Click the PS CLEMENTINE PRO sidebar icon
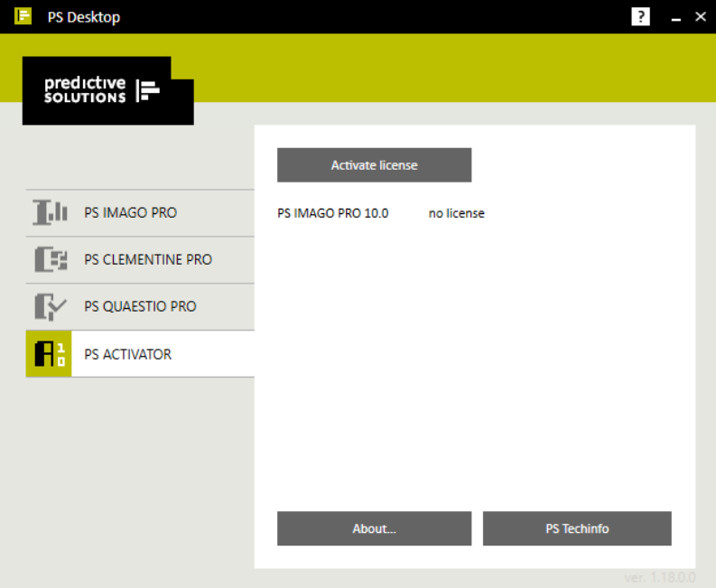716x588 pixels. 51,259
